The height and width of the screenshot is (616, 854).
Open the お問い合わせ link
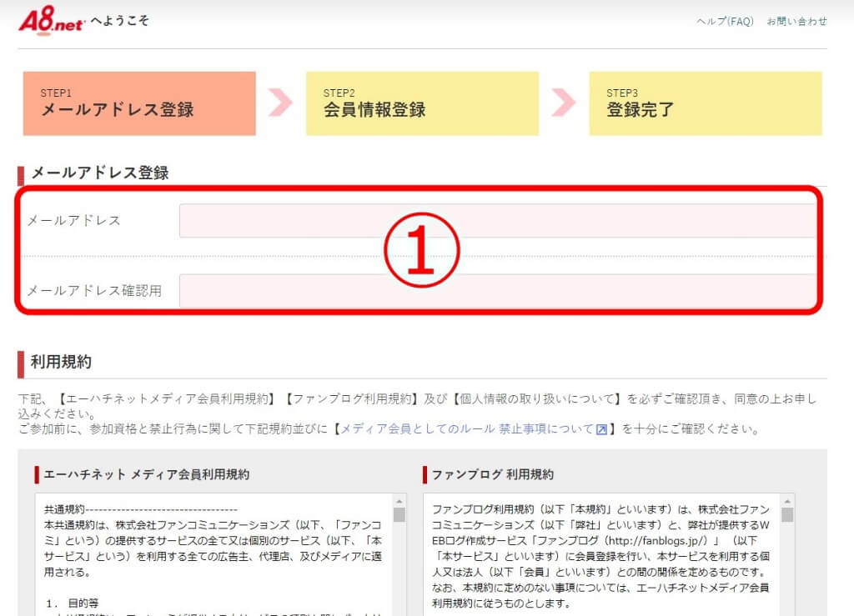[x=799, y=23]
